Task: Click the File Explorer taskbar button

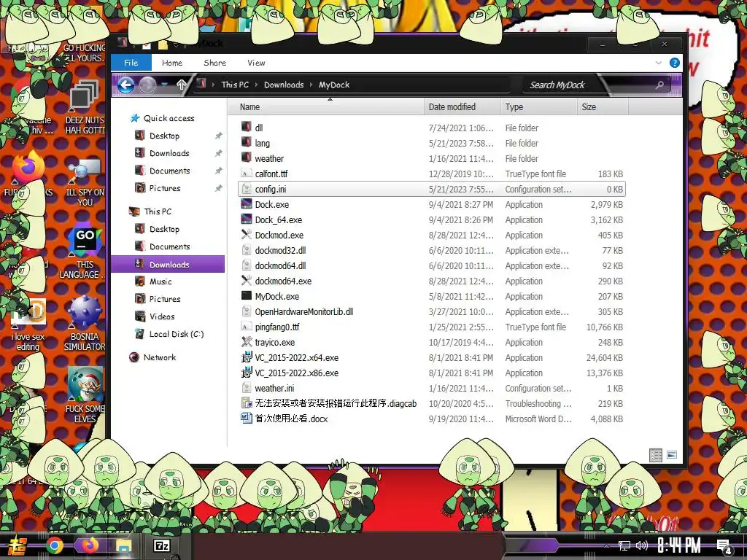Action: click(x=124, y=545)
